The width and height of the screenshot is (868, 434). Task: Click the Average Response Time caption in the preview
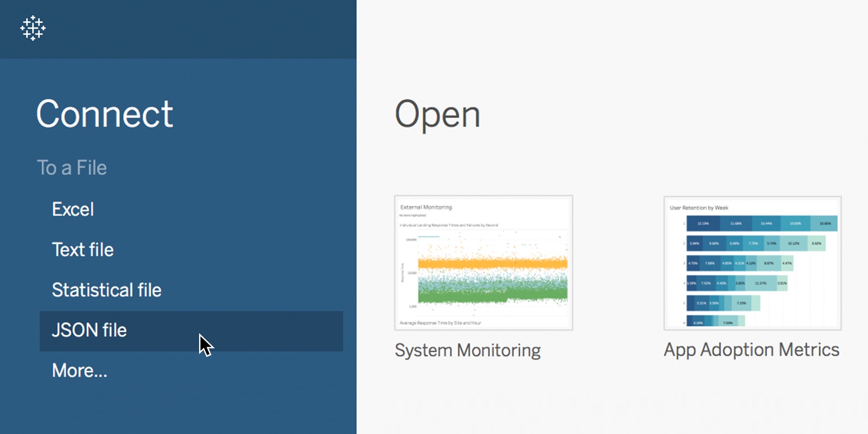click(440, 323)
